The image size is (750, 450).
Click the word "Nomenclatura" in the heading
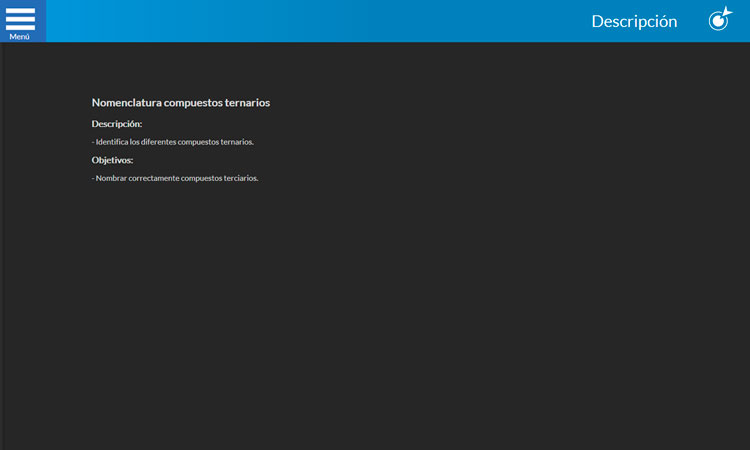pyautogui.click(x=127, y=103)
